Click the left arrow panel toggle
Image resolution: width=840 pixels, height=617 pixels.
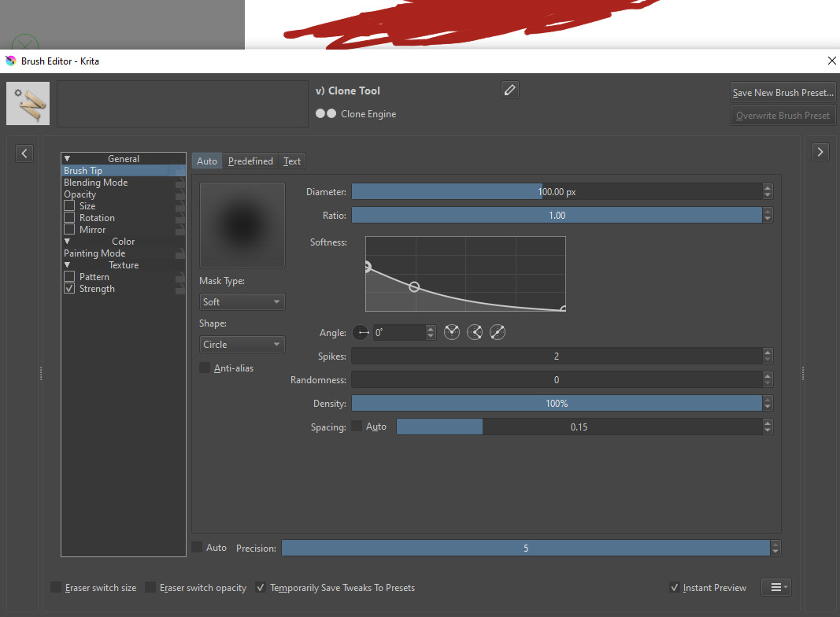point(24,153)
